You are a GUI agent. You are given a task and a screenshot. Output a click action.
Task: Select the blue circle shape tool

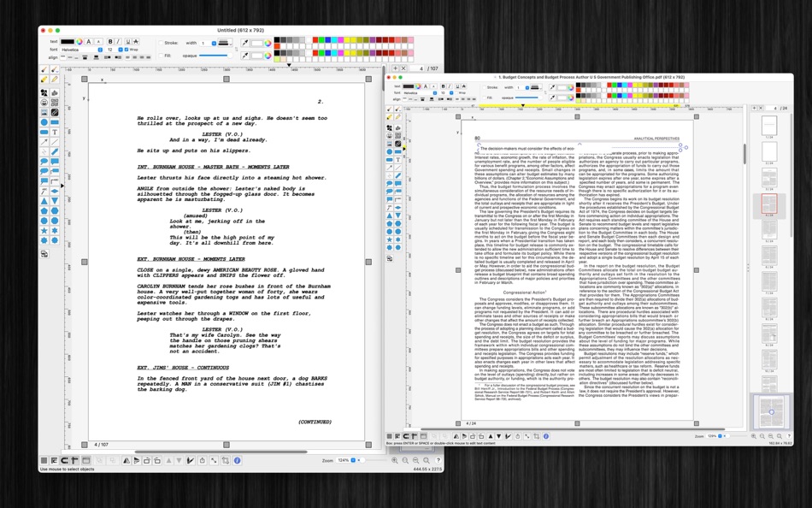tap(44, 122)
